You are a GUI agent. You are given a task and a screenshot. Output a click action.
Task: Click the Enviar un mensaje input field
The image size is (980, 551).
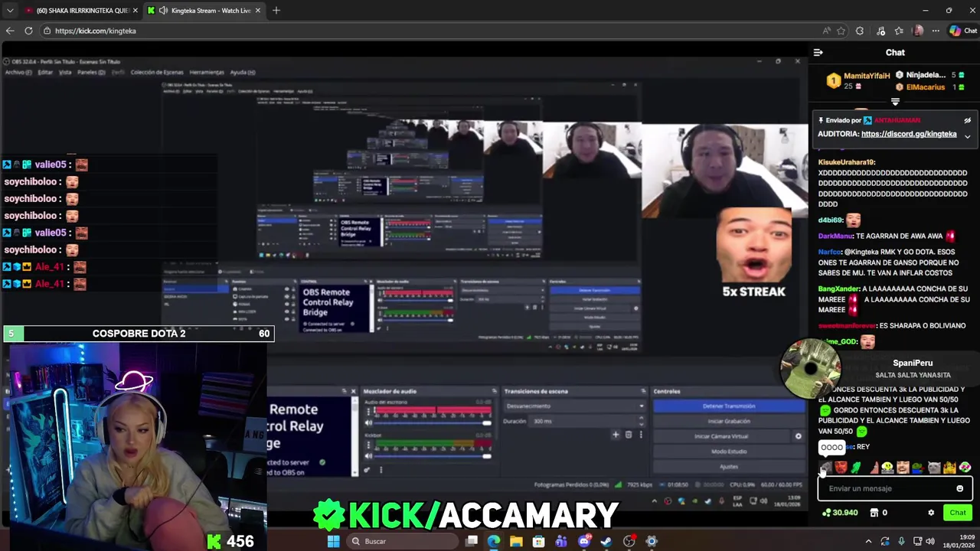tap(895, 488)
